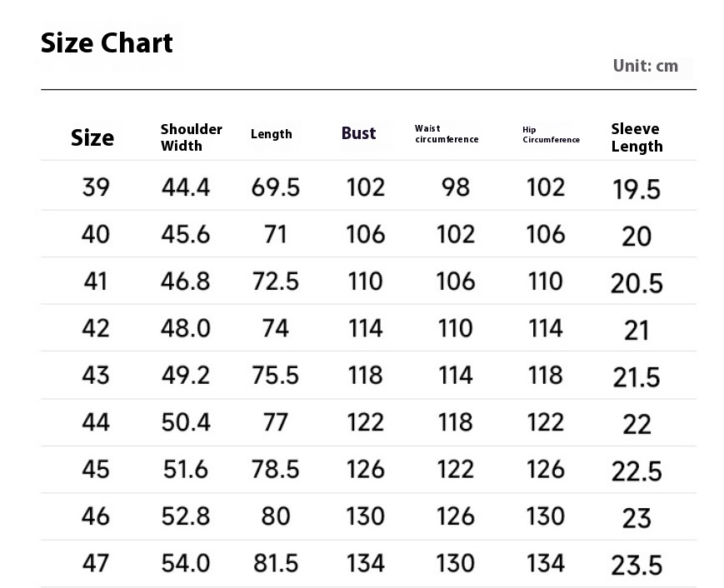This screenshot has width=724, height=588.
Task: Click the Hip Circumference column header
Action: [551, 135]
